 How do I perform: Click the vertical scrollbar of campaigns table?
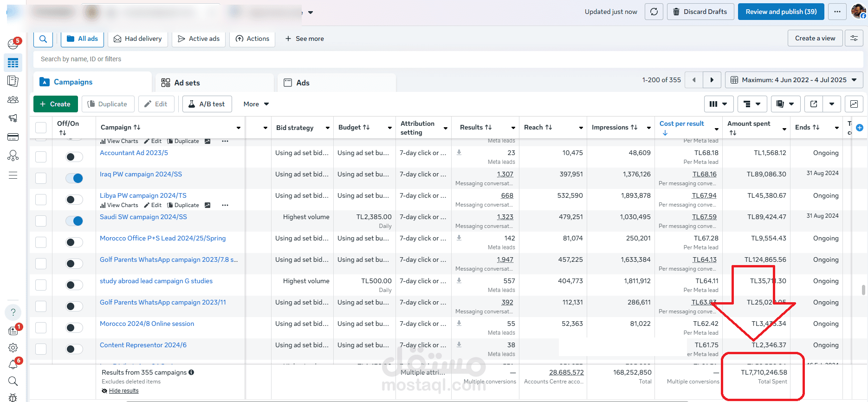(x=863, y=290)
